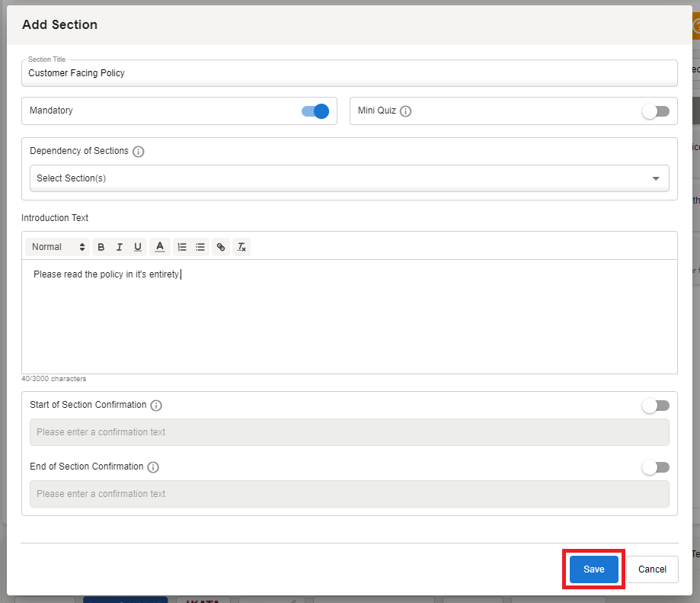Image resolution: width=700 pixels, height=603 pixels.
Task: Click the Mini Quiz info icon
Action: coord(406,111)
